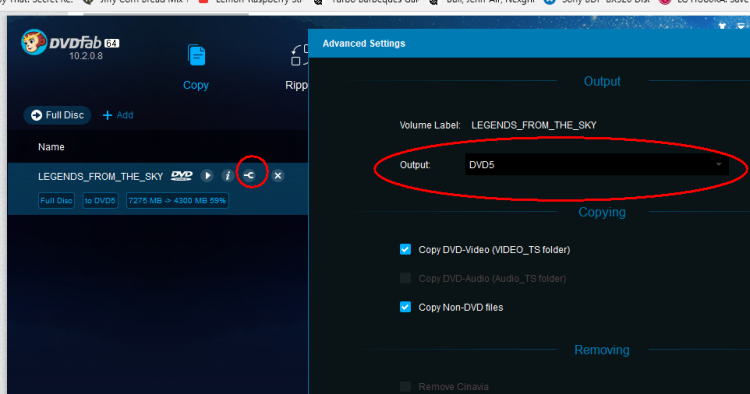Select the LEGENDS_FROM_THE_SKY title text

[x=100, y=176]
